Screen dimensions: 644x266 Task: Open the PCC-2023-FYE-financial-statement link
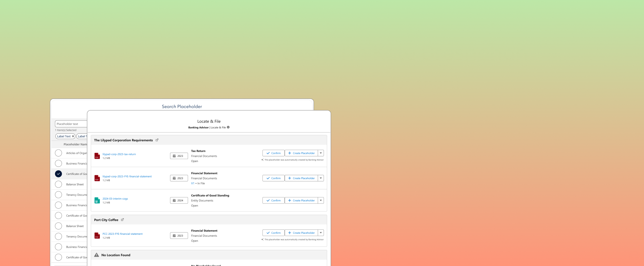[x=122, y=234]
